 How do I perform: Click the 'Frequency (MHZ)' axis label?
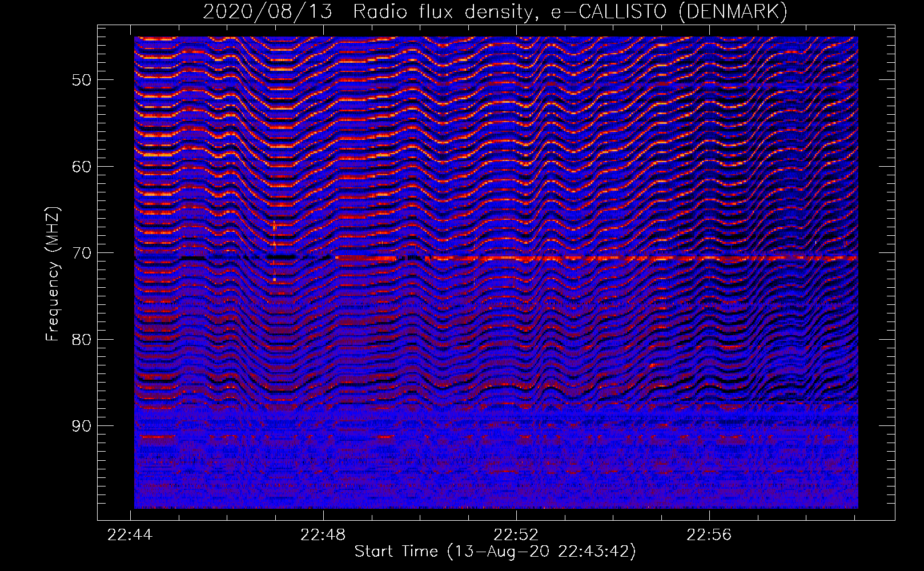[x=53, y=274]
